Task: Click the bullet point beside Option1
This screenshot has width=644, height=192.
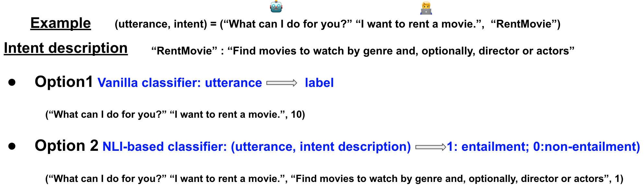Action: click(12, 82)
